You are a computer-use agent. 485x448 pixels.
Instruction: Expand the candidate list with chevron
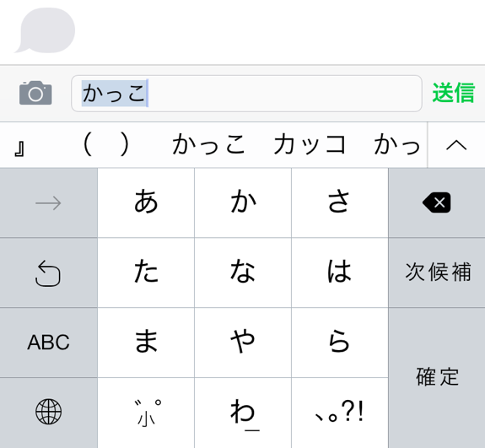pos(456,145)
